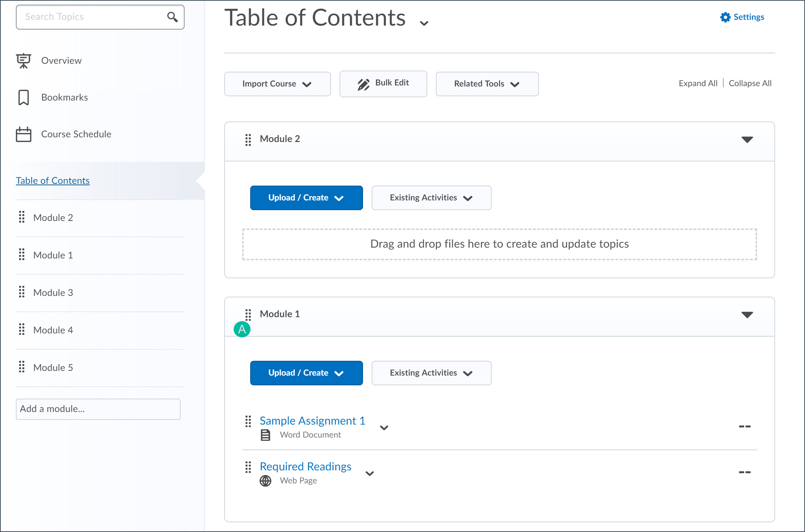The width and height of the screenshot is (805, 532).
Task: Click the search magnifier icon
Action: coord(172,17)
